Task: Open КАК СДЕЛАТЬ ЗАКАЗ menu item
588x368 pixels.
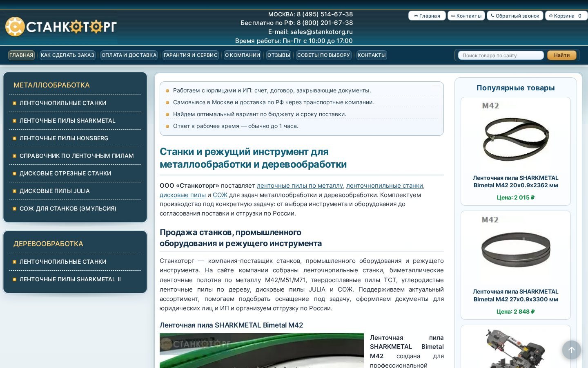Action: tap(67, 55)
